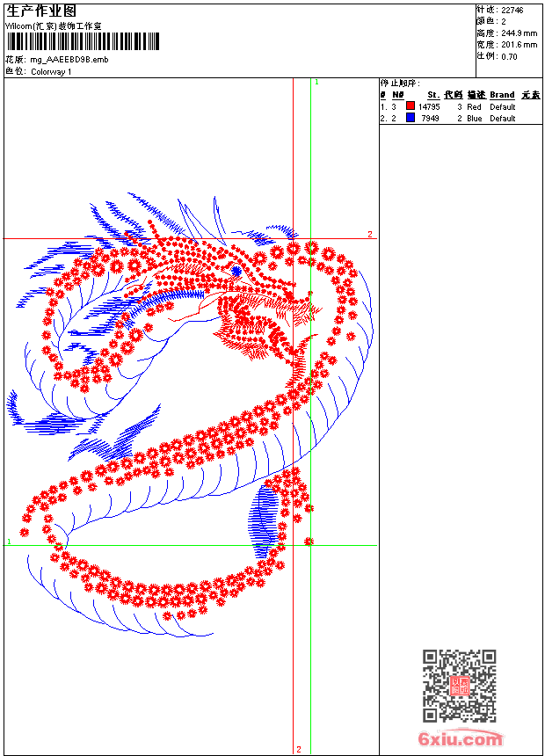Click the QR code at bottom right
The height and width of the screenshot is (756, 545).
tap(460, 686)
